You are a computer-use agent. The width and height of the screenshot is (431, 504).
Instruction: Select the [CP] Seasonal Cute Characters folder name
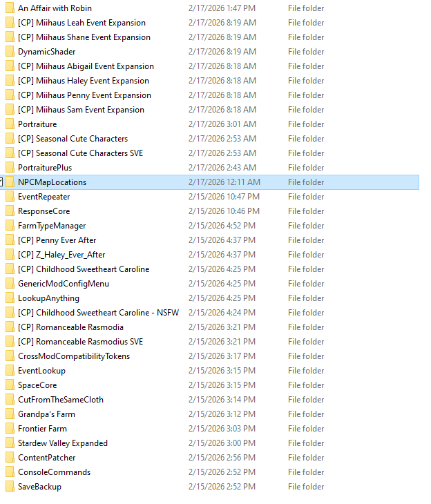73,139
